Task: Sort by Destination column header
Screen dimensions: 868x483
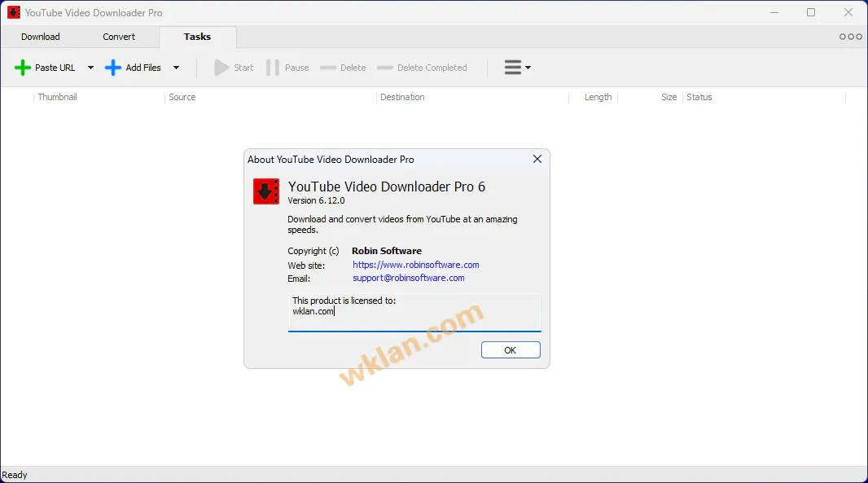Action: tap(402, 97)
